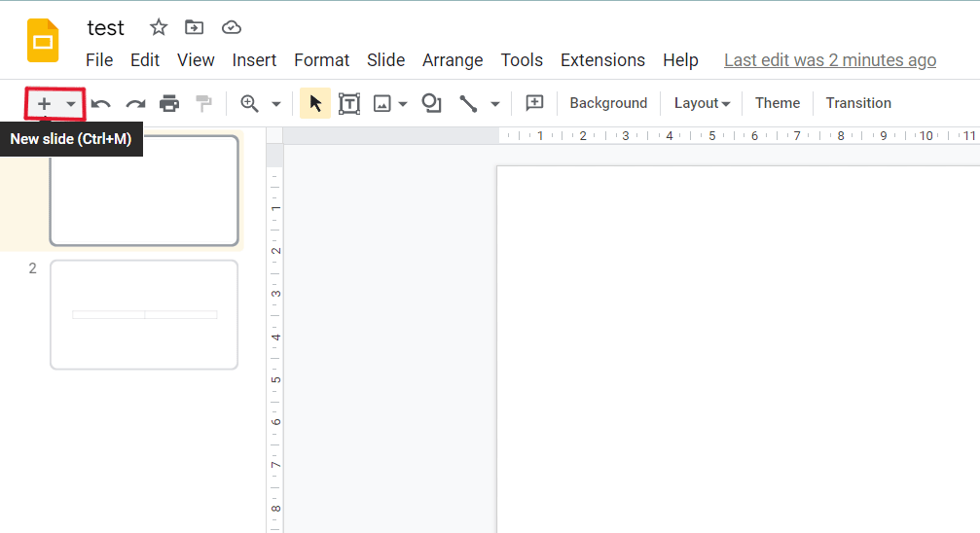The image size is (980, 533).
Task: Open the Slide menu
Action: click(x=385, y=60)
